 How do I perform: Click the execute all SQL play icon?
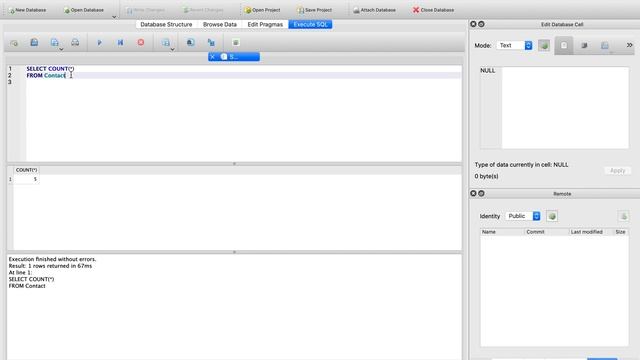pos(100,42)
